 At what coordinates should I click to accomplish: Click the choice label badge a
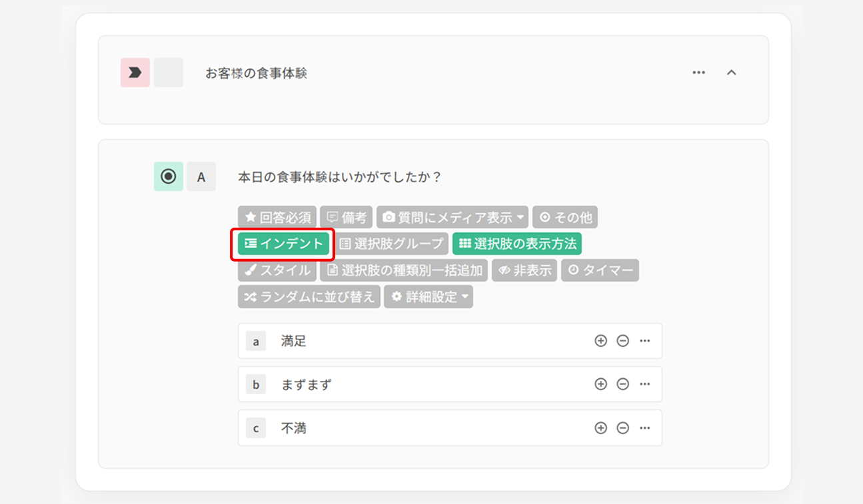[256, 341]
